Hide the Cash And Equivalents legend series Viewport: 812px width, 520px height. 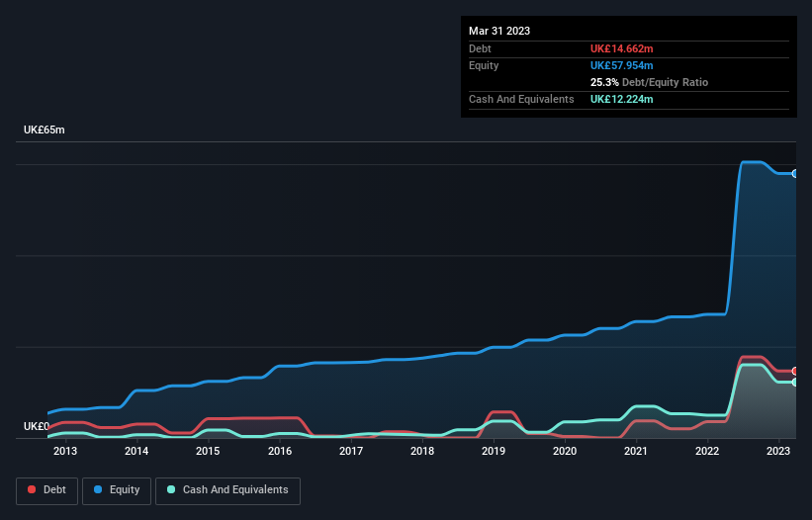[227, 490]
